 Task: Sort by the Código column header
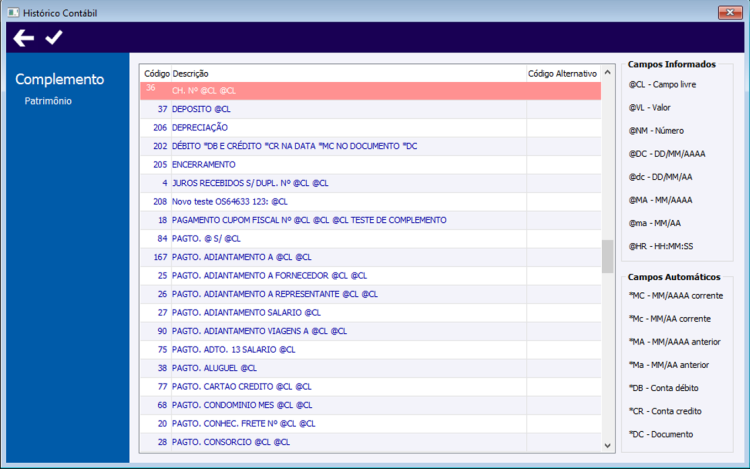pyautogui.click(x=156, y=74)
